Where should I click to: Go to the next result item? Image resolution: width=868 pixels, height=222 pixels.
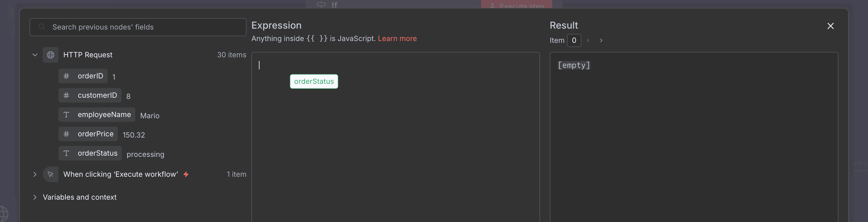(x=601, y=40)
